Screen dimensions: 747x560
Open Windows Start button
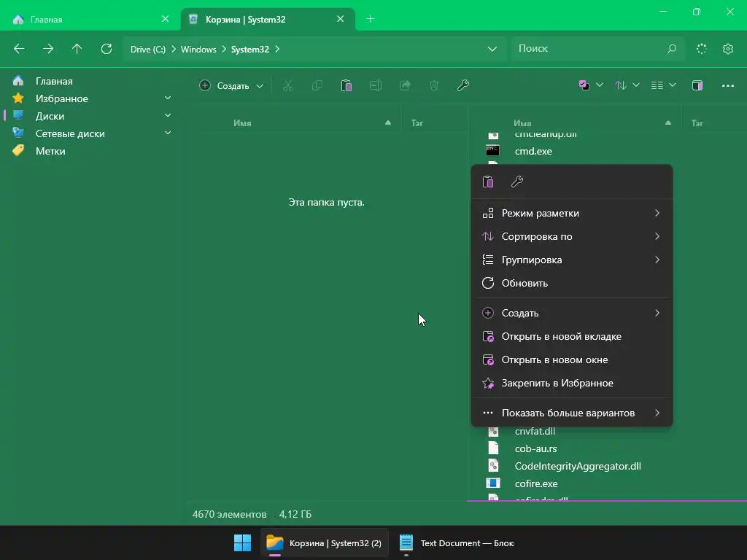(242, 542)
